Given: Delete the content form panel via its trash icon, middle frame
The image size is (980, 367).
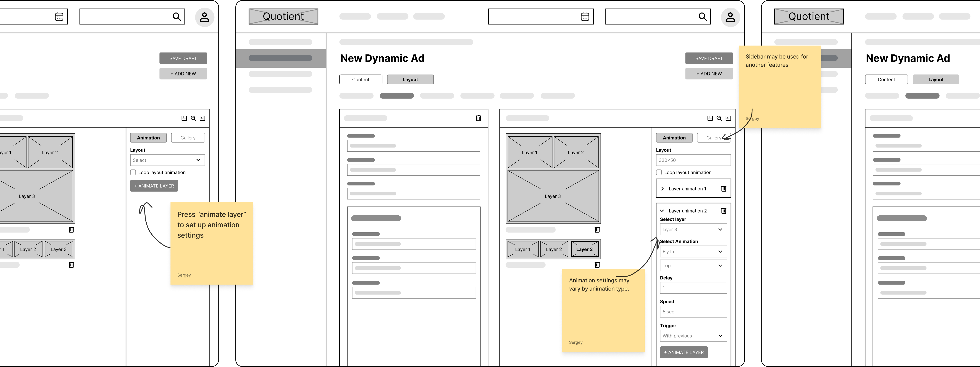Looking at the screenshot, I should coord(479,118).
